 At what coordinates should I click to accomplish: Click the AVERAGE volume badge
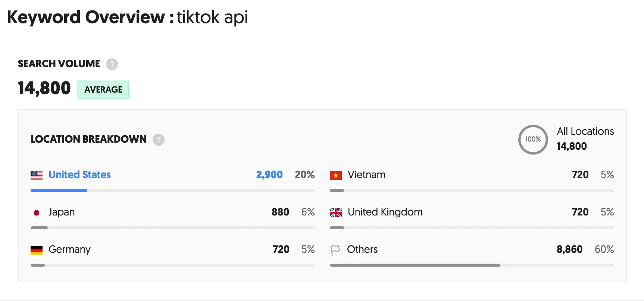103,89
